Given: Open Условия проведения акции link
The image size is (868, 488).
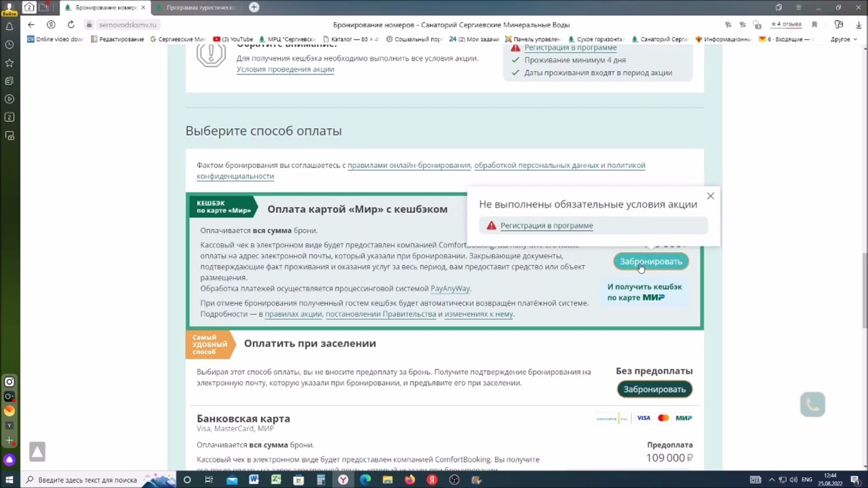Looking at the screenshot, I should [285, 69].
